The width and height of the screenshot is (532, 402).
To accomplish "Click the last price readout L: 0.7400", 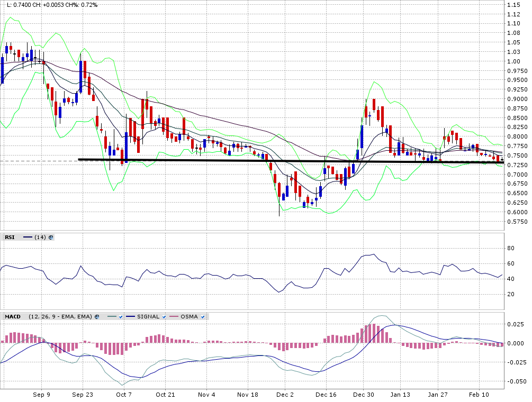I will tap(18, 4).
